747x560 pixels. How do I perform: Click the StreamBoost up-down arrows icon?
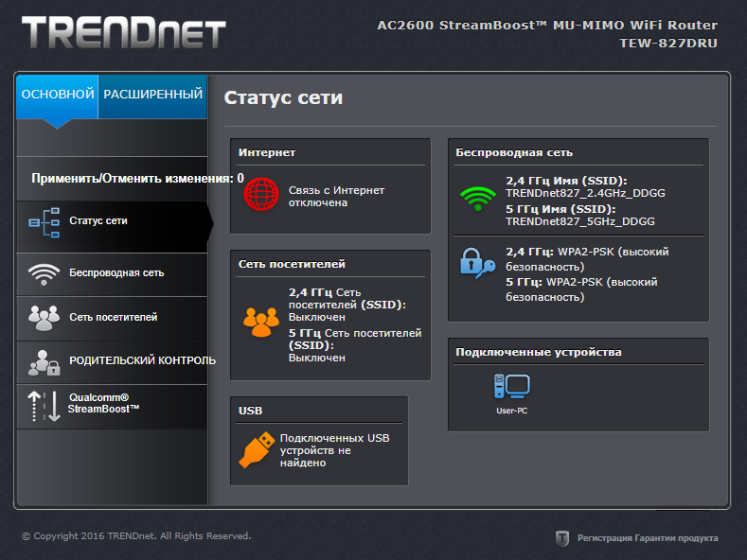click(44, 406)
